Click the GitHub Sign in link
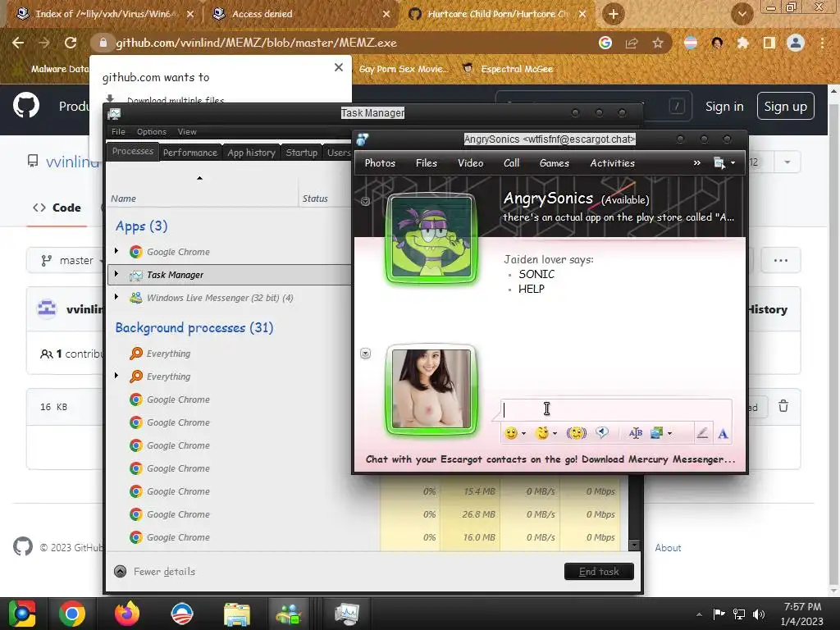Viewport: 840px width, 630px height. point(724,107)
